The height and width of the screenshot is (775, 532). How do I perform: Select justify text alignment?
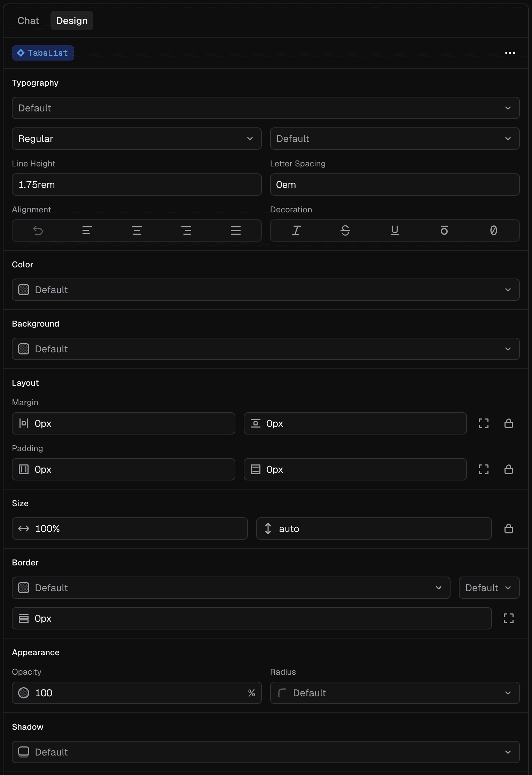(236, 230)
